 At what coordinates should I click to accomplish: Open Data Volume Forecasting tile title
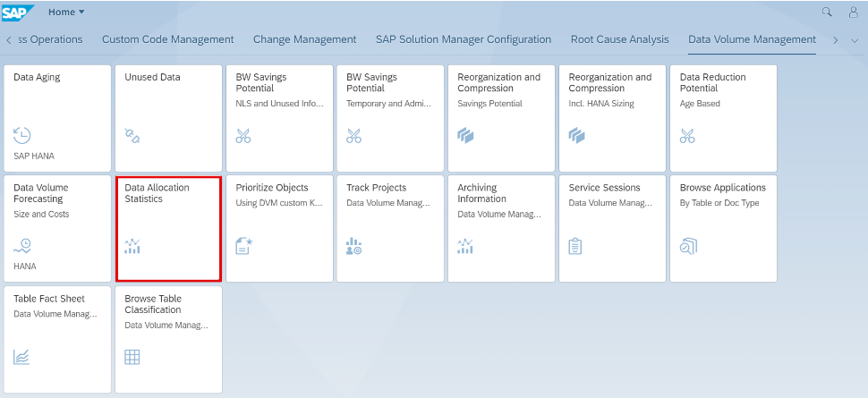click(x=41, y=193)
